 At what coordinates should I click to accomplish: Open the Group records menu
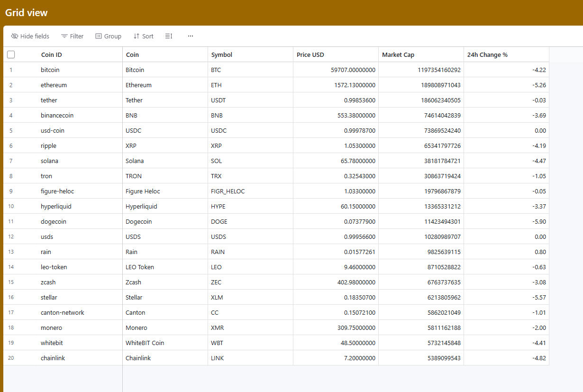coord(108,36)
